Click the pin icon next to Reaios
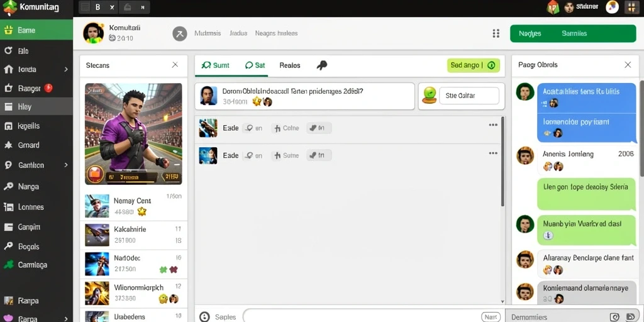This screenshot has width=644, height=322. point(322,65)
